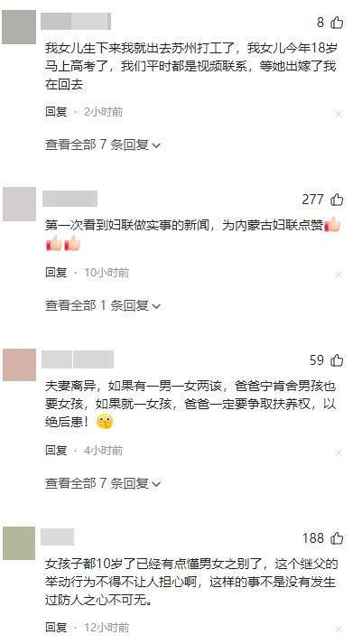Reply to comment posted 2小时前
Image resolution: width=362 pixels, height=644 pixels.
coord(56,112)
